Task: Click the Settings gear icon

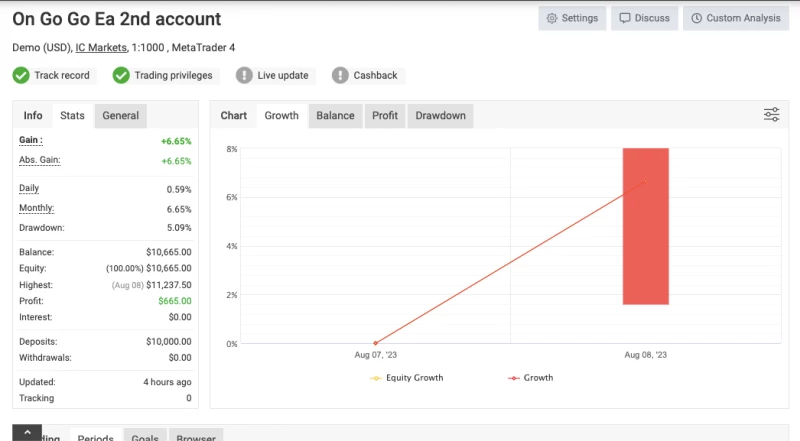Action: [551, 18]
